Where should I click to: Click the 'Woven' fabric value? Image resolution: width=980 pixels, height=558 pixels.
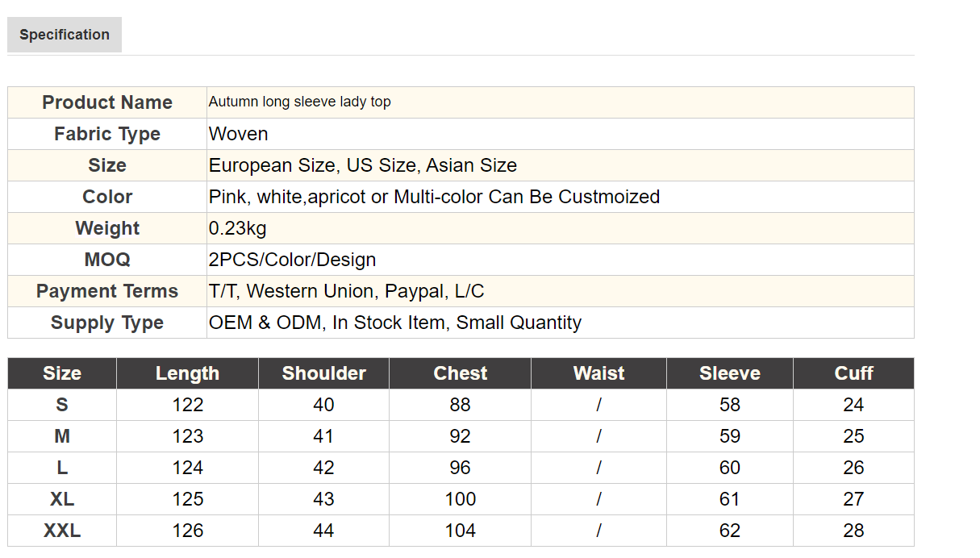coord(239,134)
